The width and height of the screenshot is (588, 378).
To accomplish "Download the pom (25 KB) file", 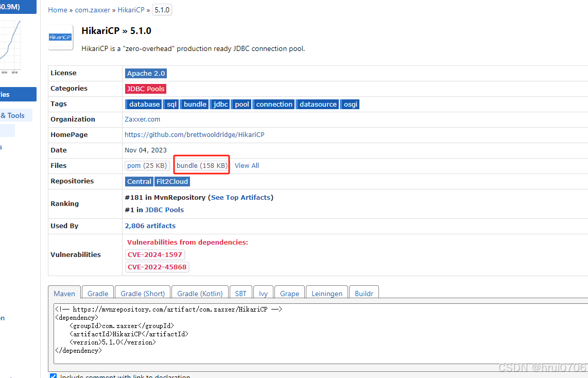I will tap(147, 165).
